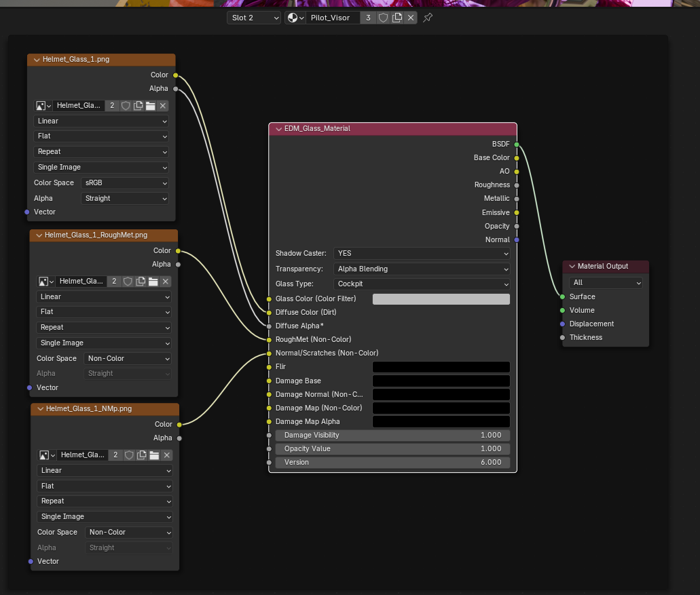Toggle fake user shield in NMp image node
This screenshot has height=595, width=700.
pyautogui.click(x=129, y=455)
